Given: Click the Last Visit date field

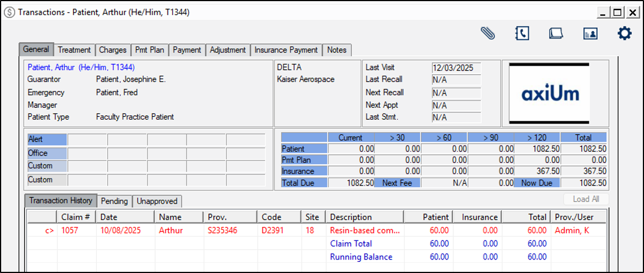Looking at the screenshot, I should 456,68.
